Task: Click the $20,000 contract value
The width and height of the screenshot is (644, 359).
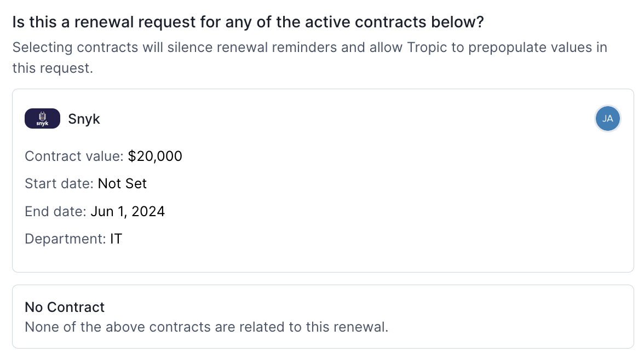Action: pyautogui.click(x=155, y=157)
